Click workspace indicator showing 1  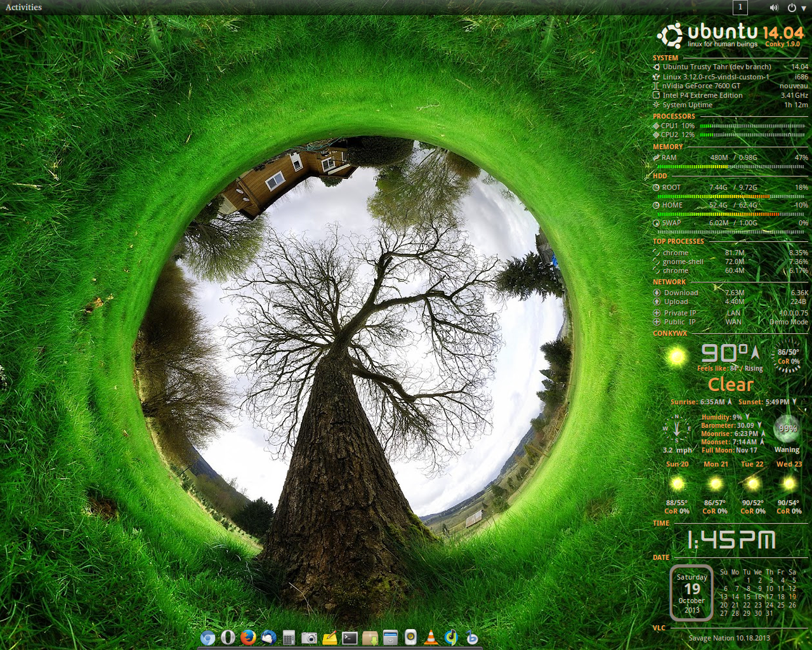pos(740,8)
